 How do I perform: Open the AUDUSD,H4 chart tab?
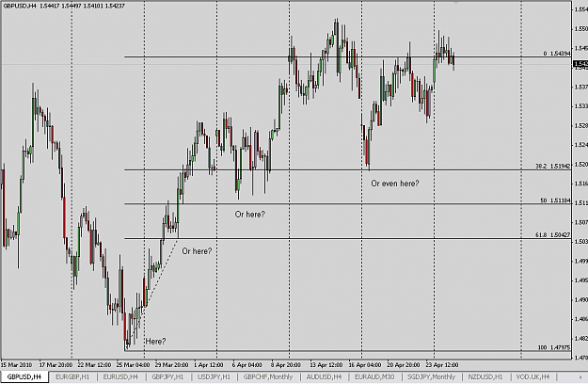pos(324,376)
